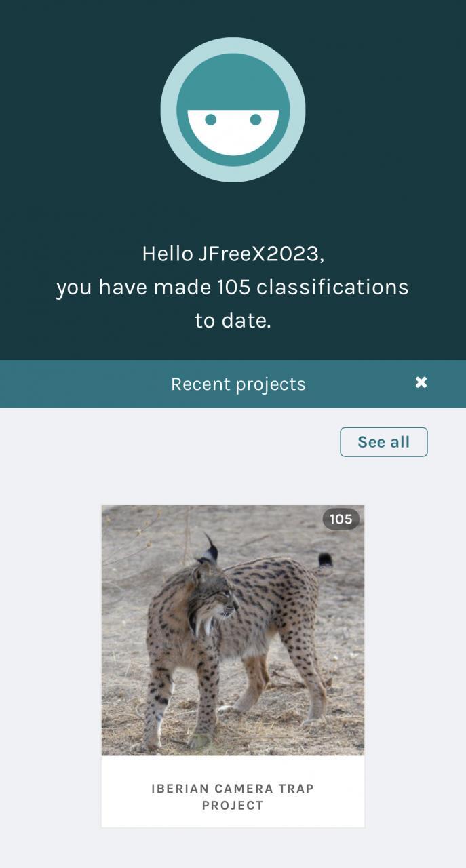Click the See all button
Viewport: 466px width, 868px height.
[x=383, y=442]
